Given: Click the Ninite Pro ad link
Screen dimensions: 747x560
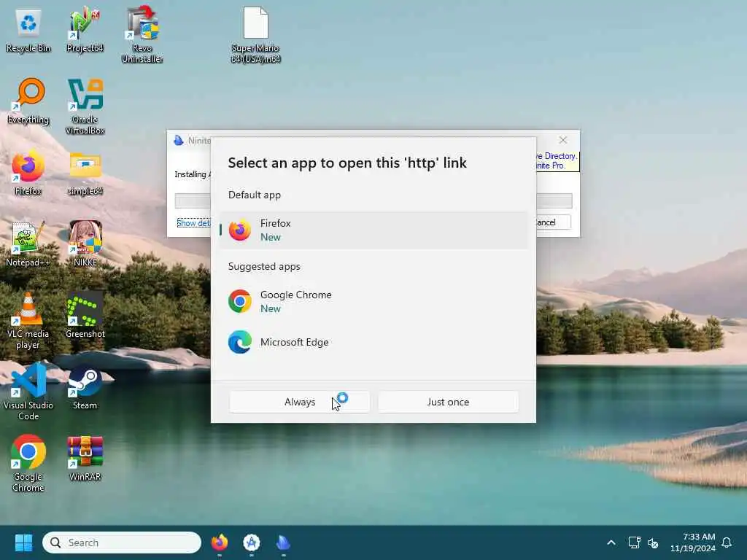Looking at the screenshot, I should click(557, 161).
